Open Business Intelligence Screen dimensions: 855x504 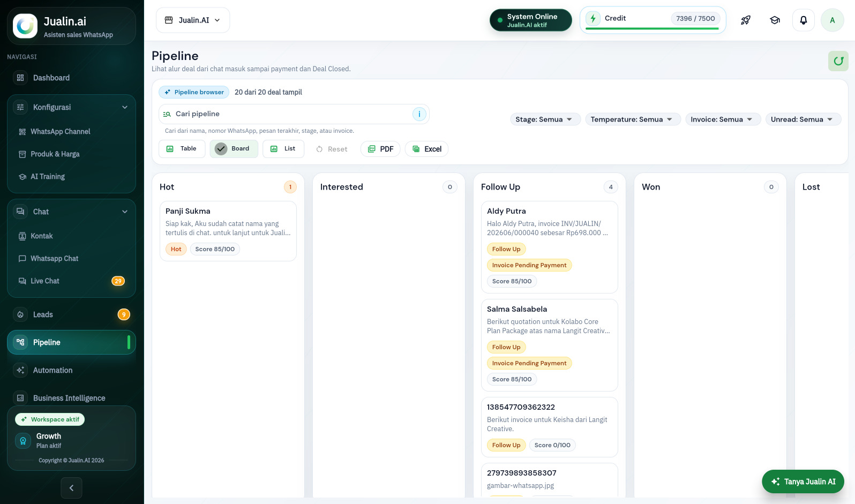pyautogui.click(x=71, y=398)
